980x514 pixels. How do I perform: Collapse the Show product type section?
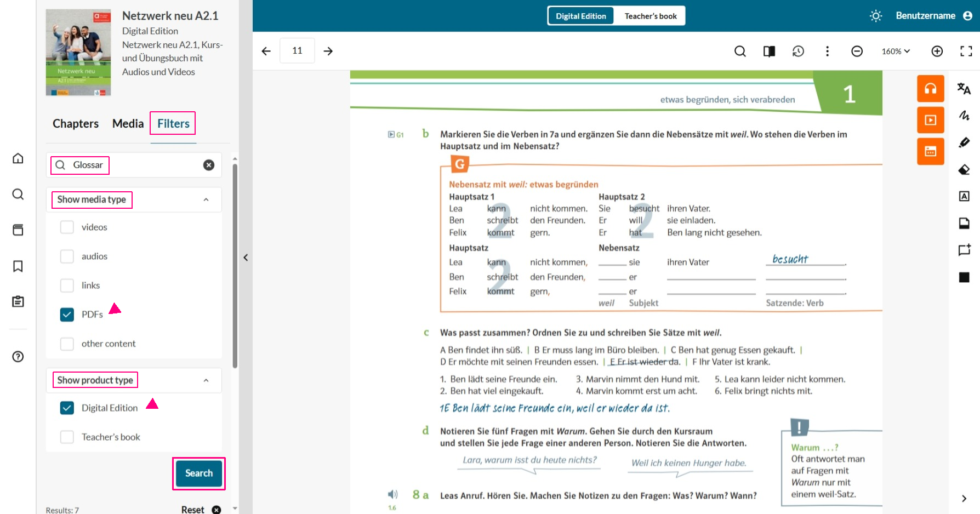[x=206, y=380]
